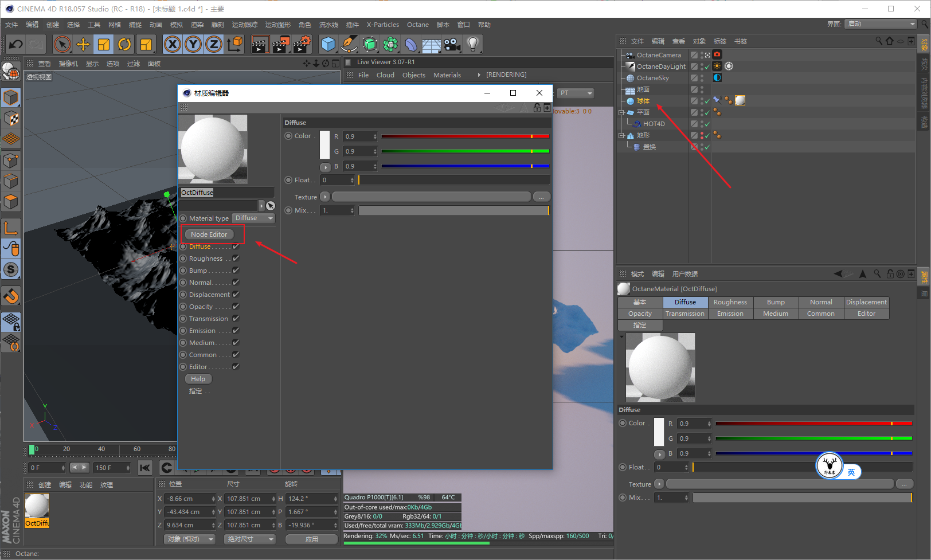Open the 界面 layout dropdown showing 启动
This screenshot has width=931, height=560.
coord(881,24)
